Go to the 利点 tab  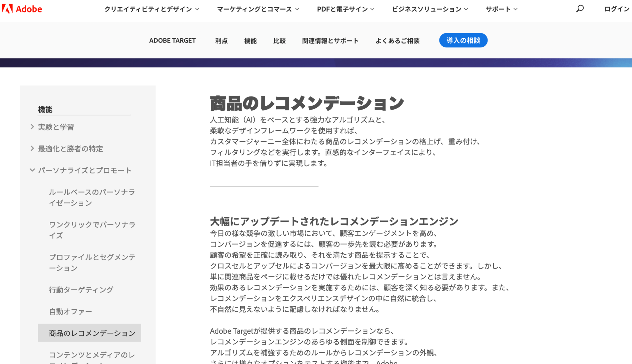[221, 41]
